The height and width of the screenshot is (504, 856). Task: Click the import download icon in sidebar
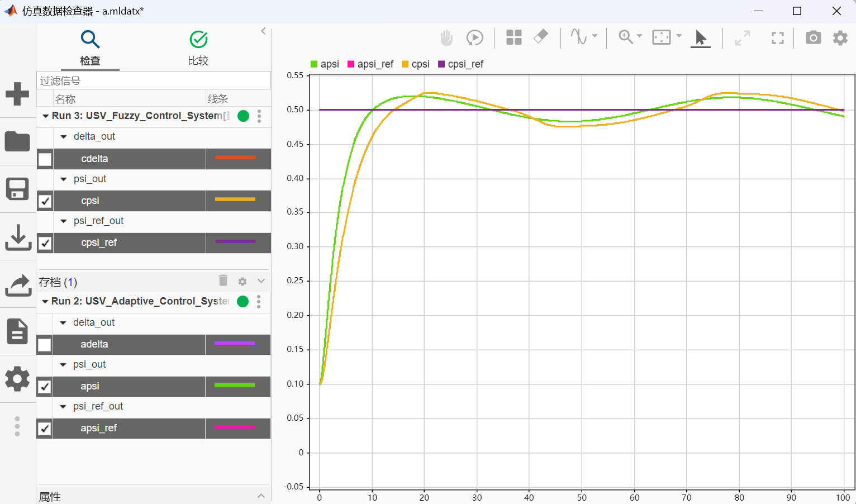point(17,237)
